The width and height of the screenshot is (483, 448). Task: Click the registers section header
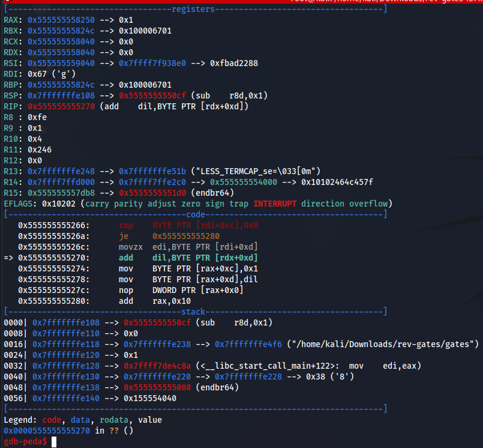coord(193,9)
